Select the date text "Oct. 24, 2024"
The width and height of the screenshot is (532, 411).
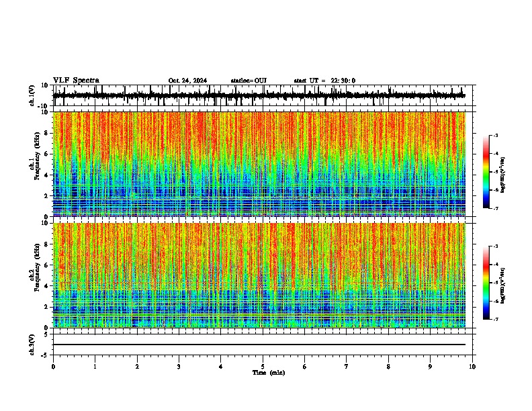click(x=187, y=81)
